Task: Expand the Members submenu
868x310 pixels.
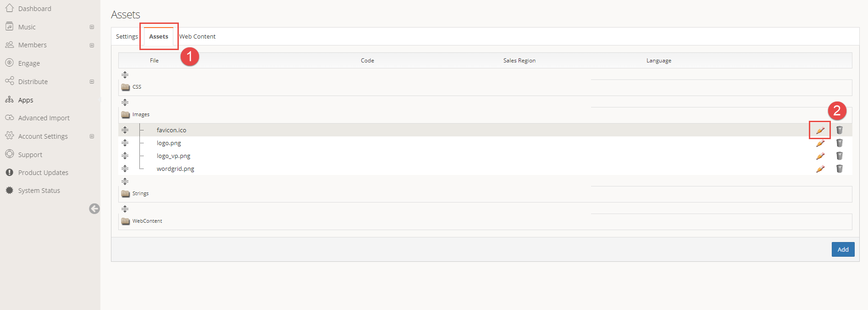Action: [92, 45]
